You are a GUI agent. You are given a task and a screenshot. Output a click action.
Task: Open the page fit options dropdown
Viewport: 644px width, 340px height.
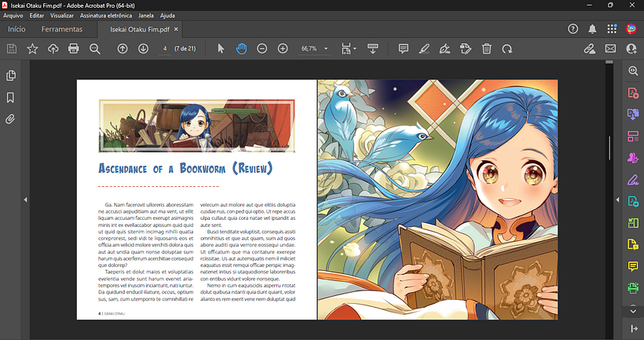pos(349,49)
